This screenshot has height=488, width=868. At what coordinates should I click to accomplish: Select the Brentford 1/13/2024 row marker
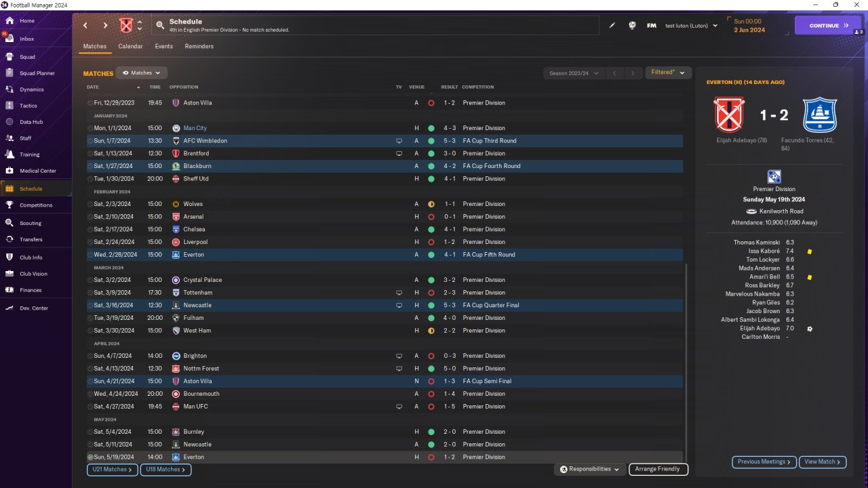click(x=90, y=154)
